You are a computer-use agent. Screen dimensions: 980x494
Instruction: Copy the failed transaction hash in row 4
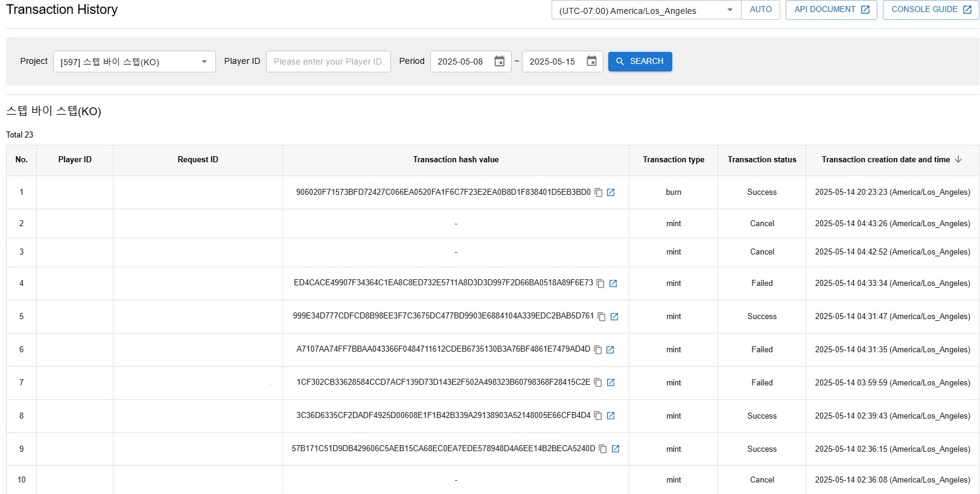click(x=600, y=283)
